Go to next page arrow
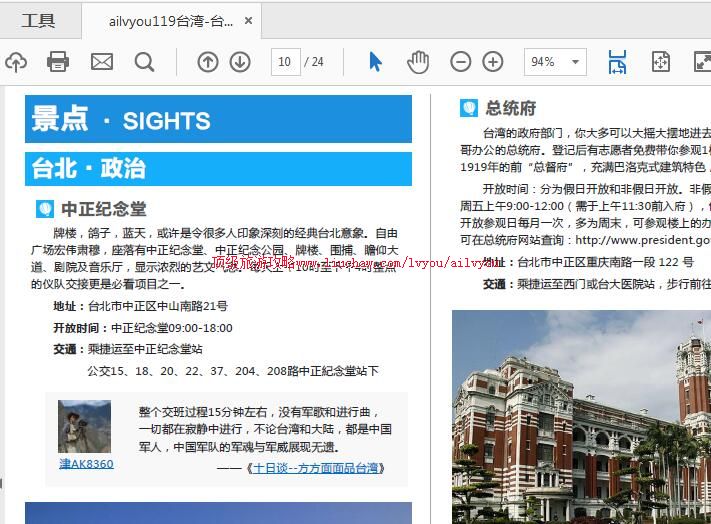The image size is (711, 524). (x=240, y=62)
